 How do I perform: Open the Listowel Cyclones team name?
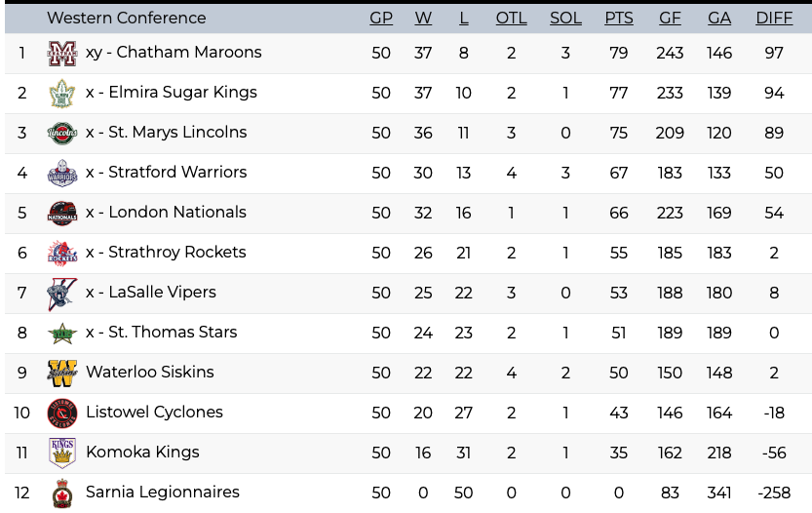click(x=154, y=413)
